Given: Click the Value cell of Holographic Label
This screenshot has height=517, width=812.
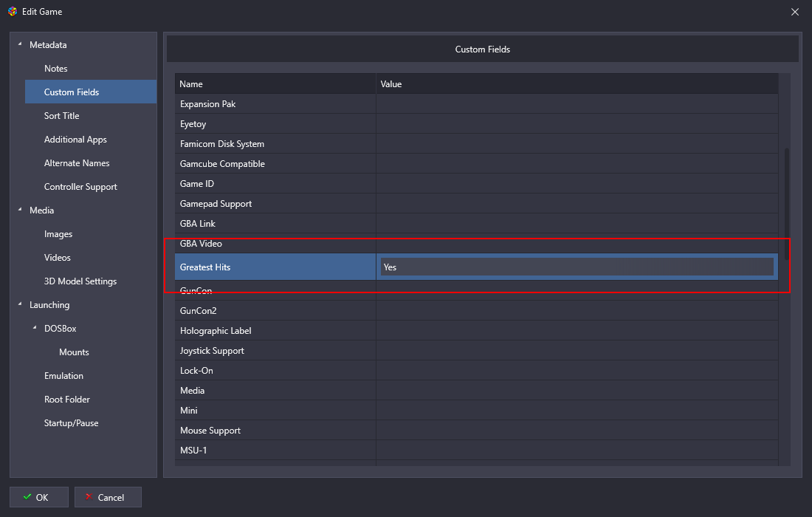Looking at the screenshot, I should click(x=577, y=330).
